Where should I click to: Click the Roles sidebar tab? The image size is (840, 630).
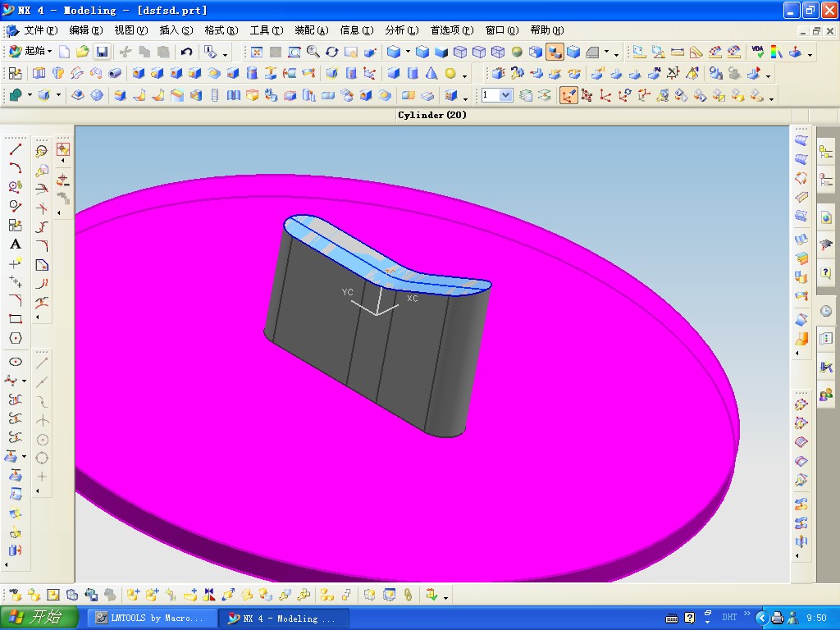tap(826, 396)
